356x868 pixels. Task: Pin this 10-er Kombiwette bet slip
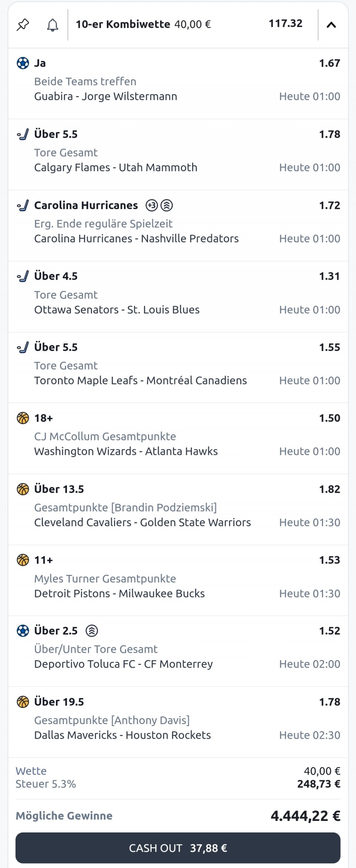coord(23,25)
